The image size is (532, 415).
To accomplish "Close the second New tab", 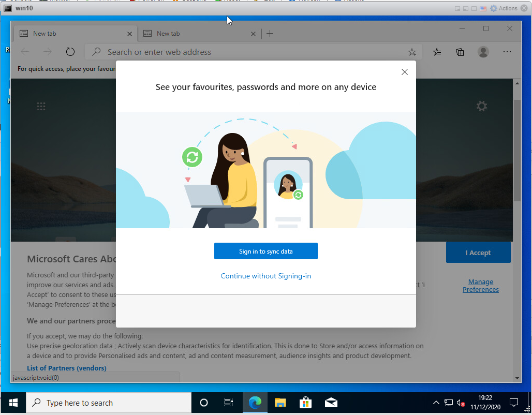I will pyautogui.click(x=253, y=34).
